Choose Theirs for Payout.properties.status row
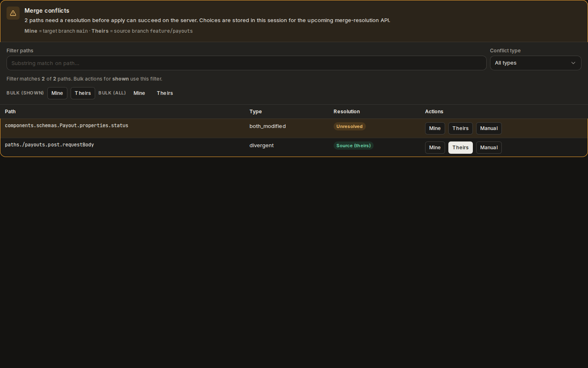Screen dimensions: 588x368 461,128
